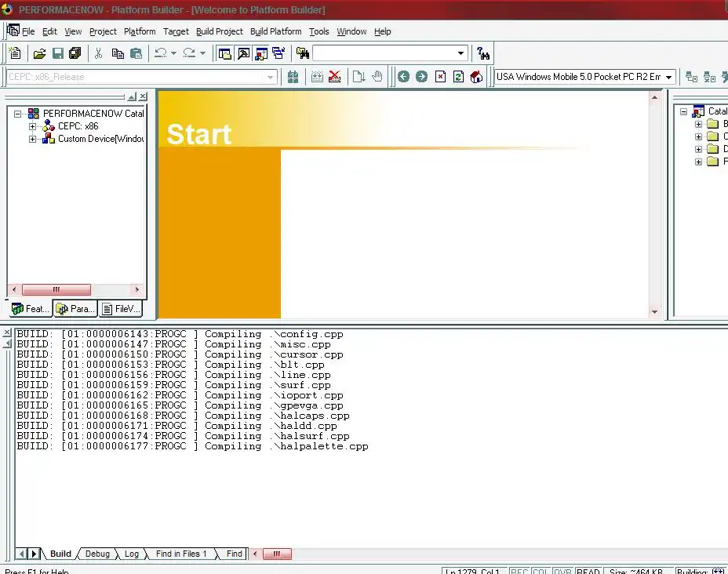Screen dimensions: 728x574
Task: Click the Undo arrow icon
Action: point(161,53)
